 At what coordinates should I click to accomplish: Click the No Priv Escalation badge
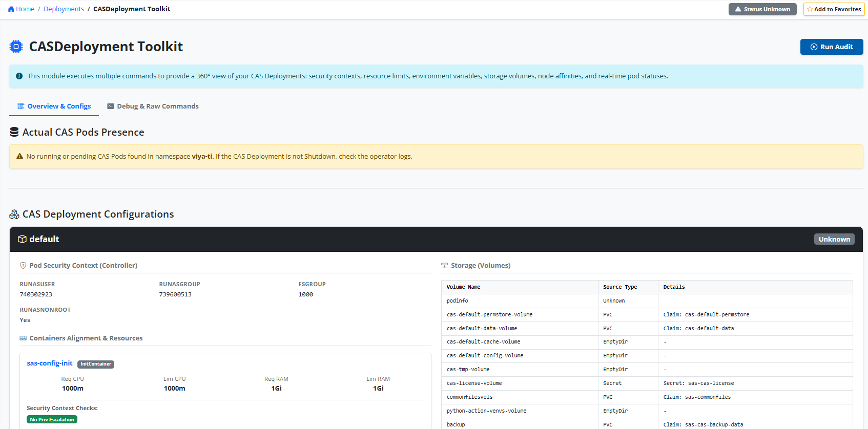click(52, 419)
